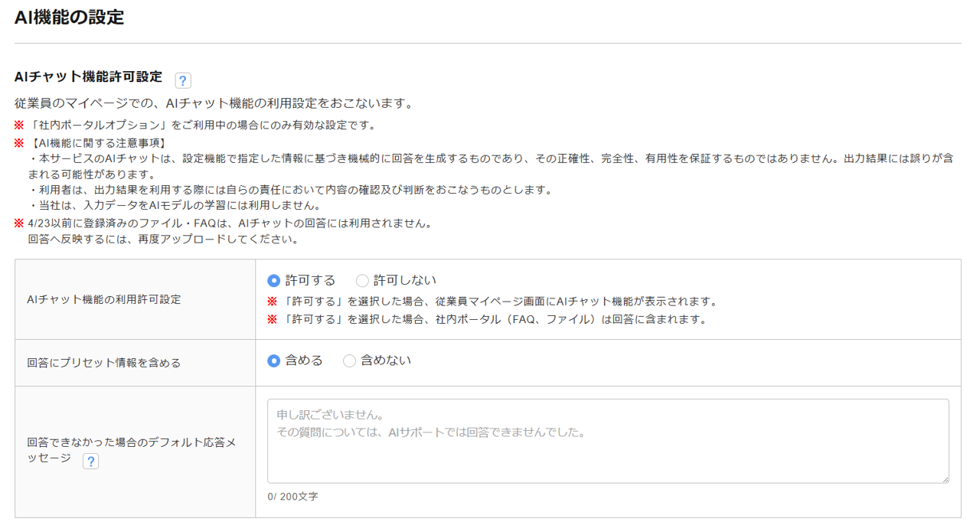
Task: Click the AIチャット機能許可設定 section heading
Action: coord(88,77)
